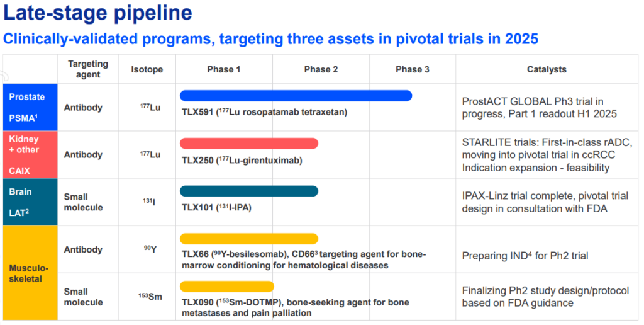Click the Preparing IND for Ph2 trial text
644x325 pixels.
(x=525, y=256)
